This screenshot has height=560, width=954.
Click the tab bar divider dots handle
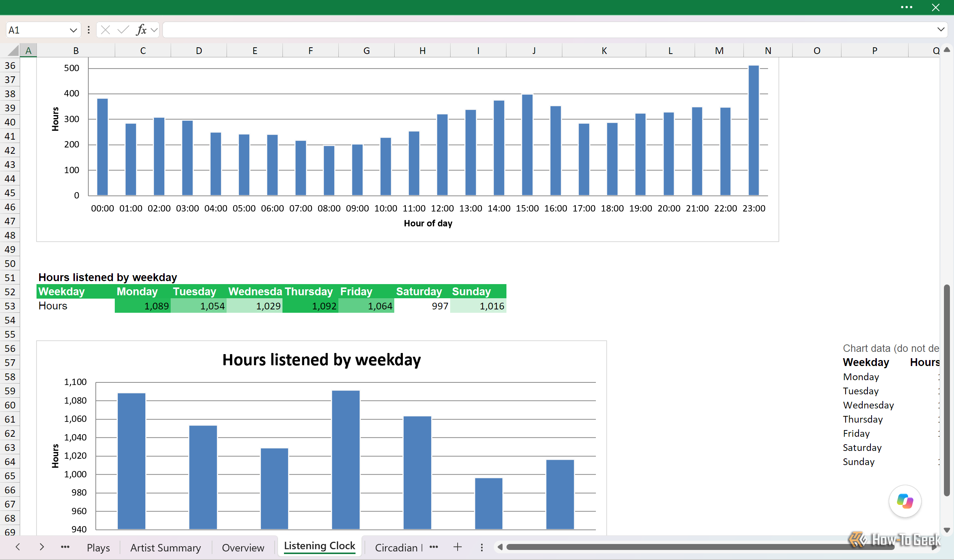coord(481,547)
